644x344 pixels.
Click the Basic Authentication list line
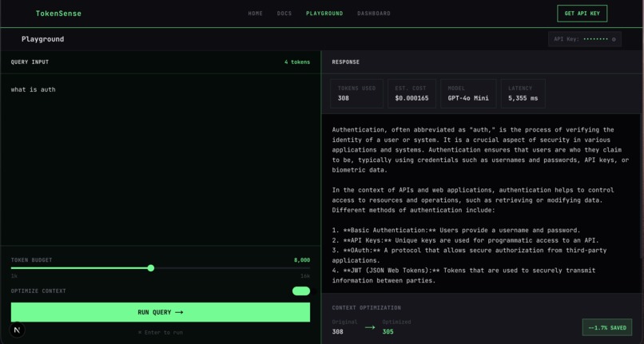click(x=456, y=231)
